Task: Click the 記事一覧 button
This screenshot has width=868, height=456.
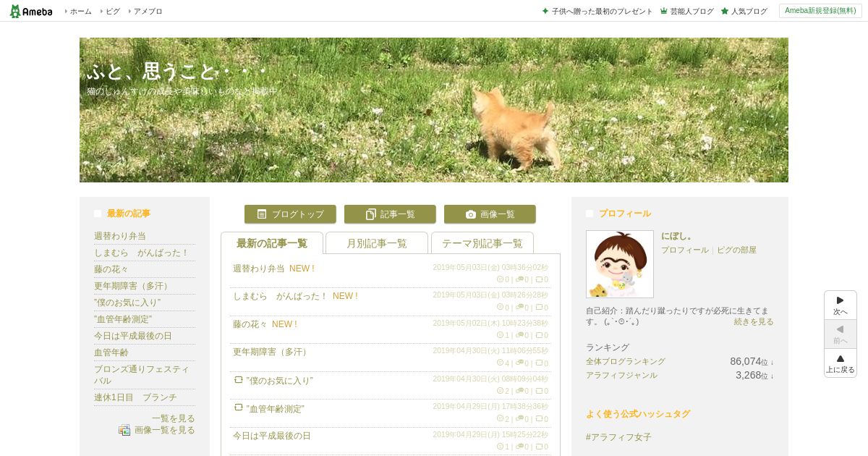Action: pos(390,214)
